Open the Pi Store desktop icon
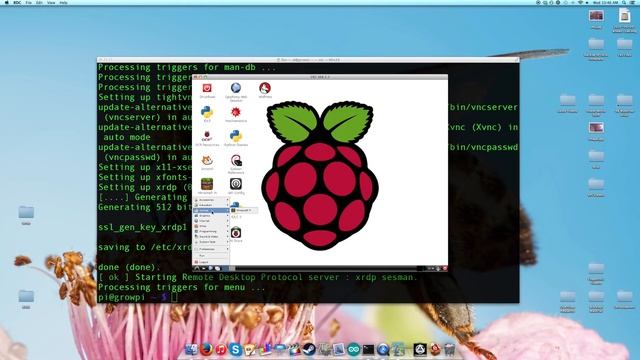Viewport: 640px width, 360px height. [x=236, y=233]
